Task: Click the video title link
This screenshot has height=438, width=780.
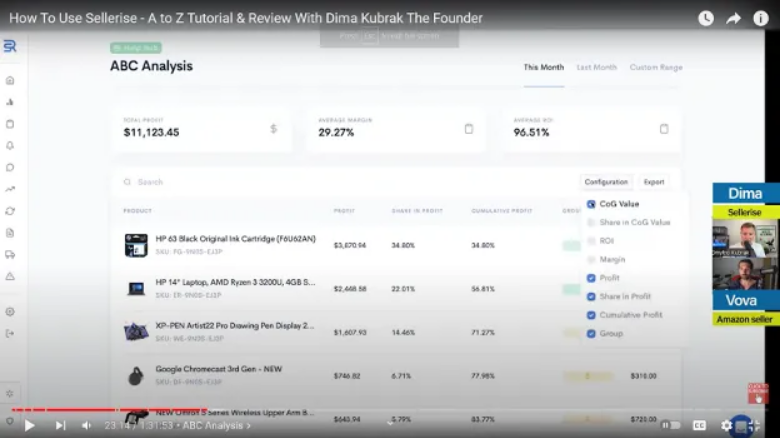Action: pos(246,18)
